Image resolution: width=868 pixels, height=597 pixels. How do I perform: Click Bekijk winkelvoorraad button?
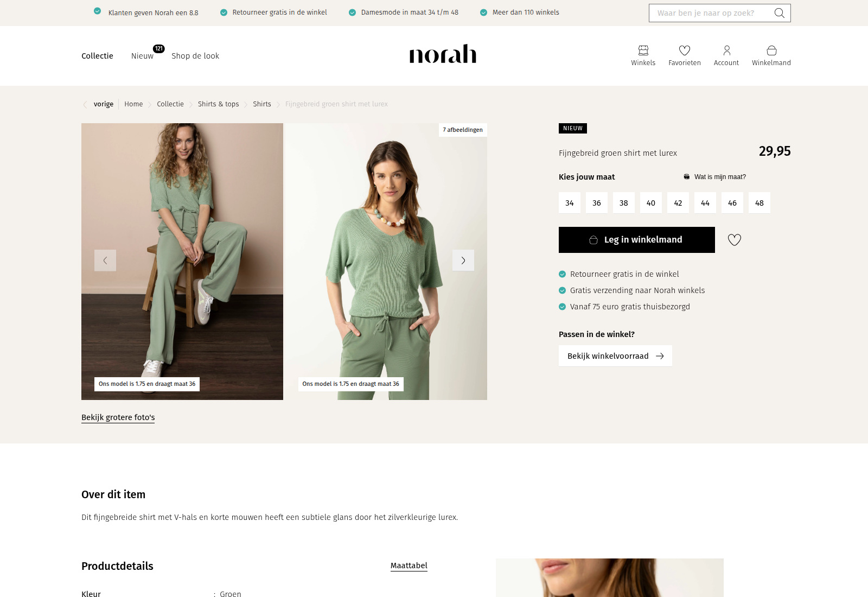[615, 356]
